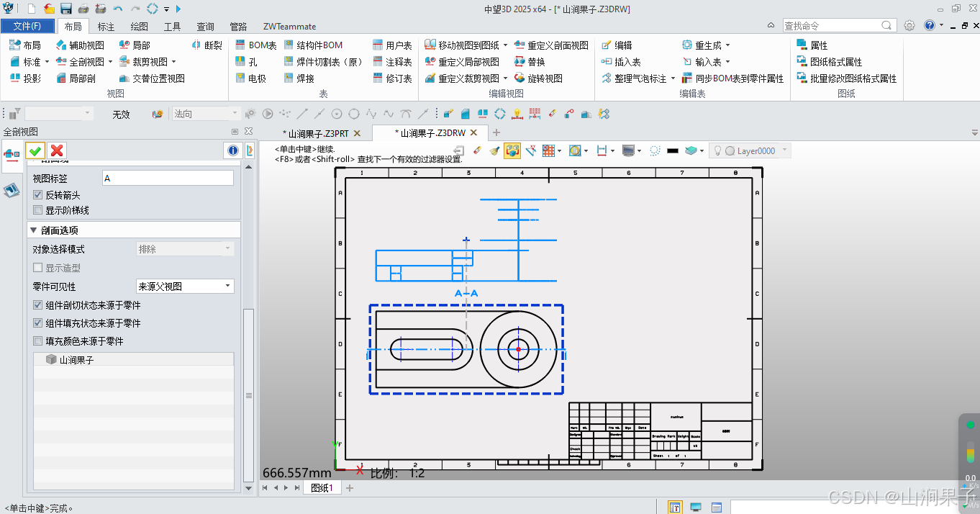Click the 查找命令 search box

pyautogui.click(x=840, y=25)
